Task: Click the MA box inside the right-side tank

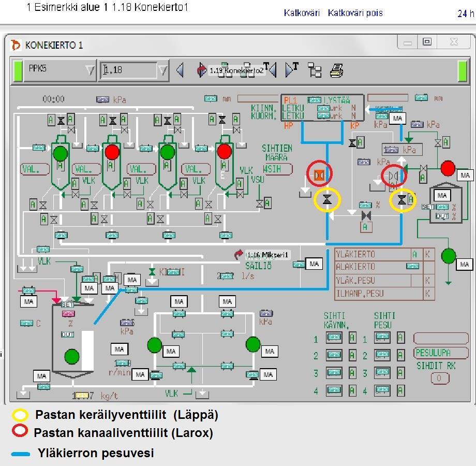Action: click(x=442, y=196)
